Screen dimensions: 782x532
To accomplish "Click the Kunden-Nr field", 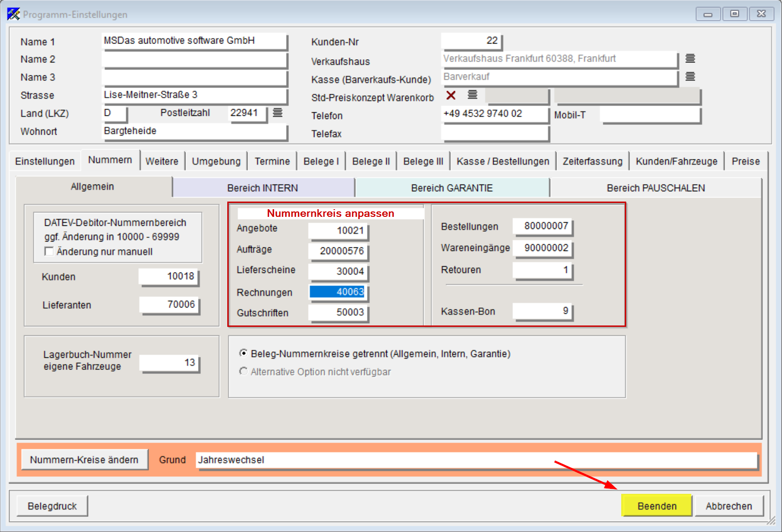I will pyautogui.click(x=471, y=41).
